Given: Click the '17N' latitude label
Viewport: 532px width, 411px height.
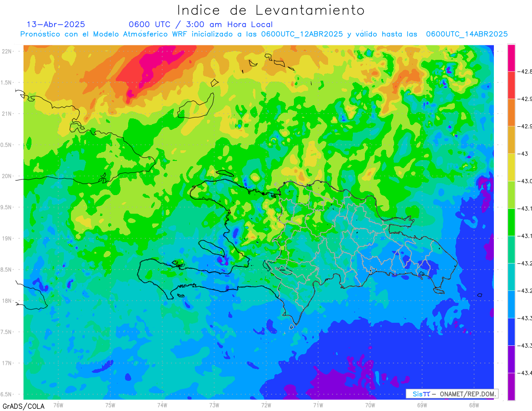Looking at the screenshot, I should [x=8, y=363].
